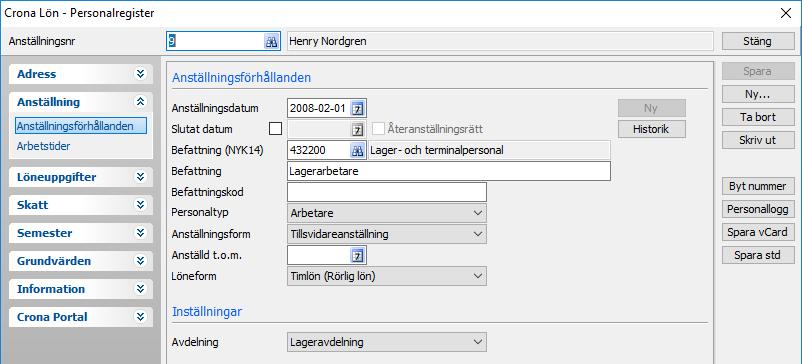Image resolution: width=802 pixels, height=364 pixels.
Task: Click the Henry Nordgren name field
Action: tap(499, 41)
